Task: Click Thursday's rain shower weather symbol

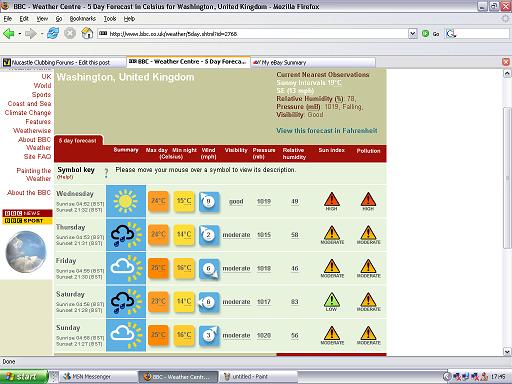Action: tap(126, 235)
